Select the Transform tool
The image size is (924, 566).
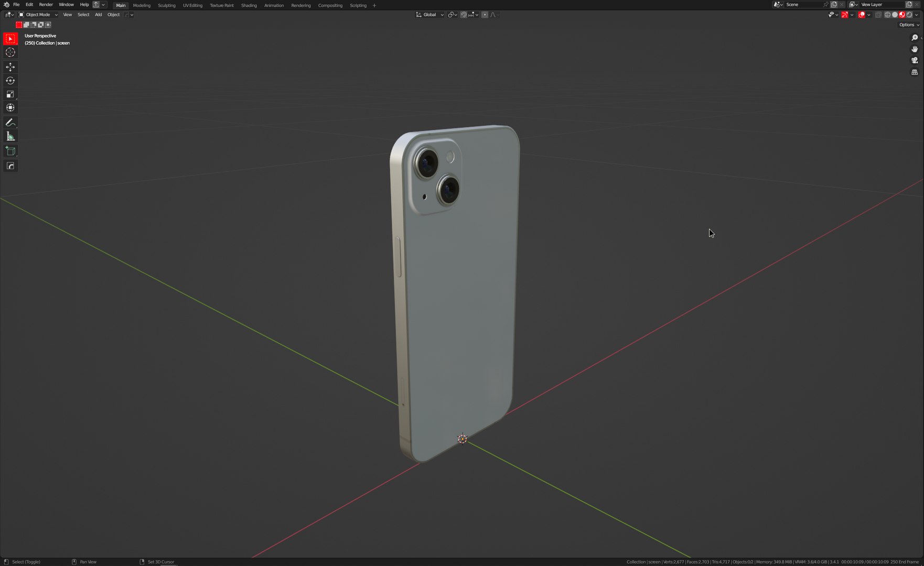pyautogui.click(x=10, y=108)
